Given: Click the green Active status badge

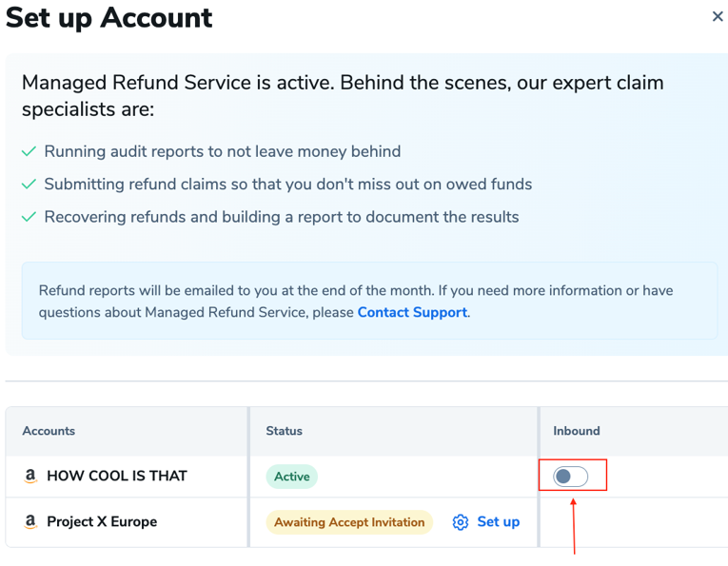Looking at the screenshot, I should pyautogui.click(x=292, y=477).
